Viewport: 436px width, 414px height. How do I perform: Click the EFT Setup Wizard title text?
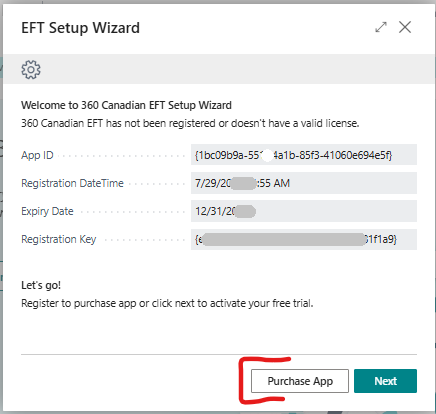tap(80, 28)
